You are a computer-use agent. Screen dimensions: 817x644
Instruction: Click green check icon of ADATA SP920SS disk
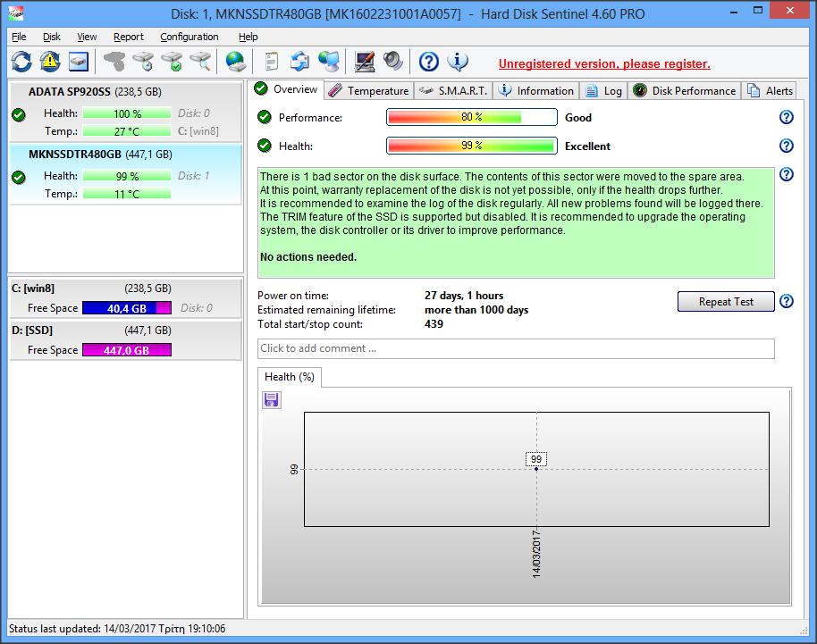[19, 114]
